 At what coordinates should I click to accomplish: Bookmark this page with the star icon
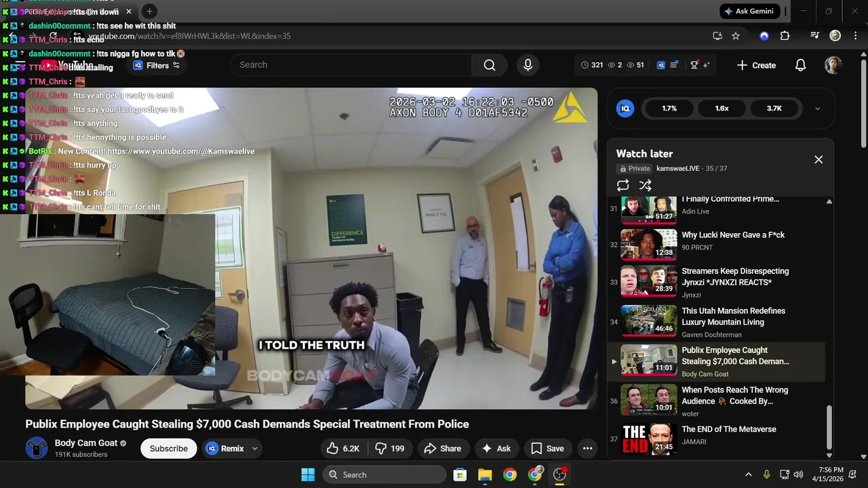[736, 36]
